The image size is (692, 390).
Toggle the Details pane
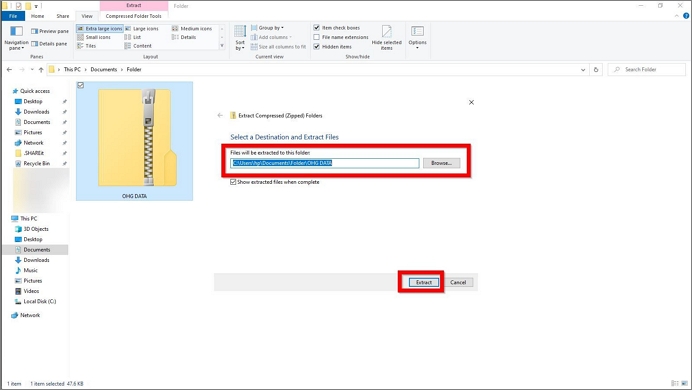pos(49,44)
